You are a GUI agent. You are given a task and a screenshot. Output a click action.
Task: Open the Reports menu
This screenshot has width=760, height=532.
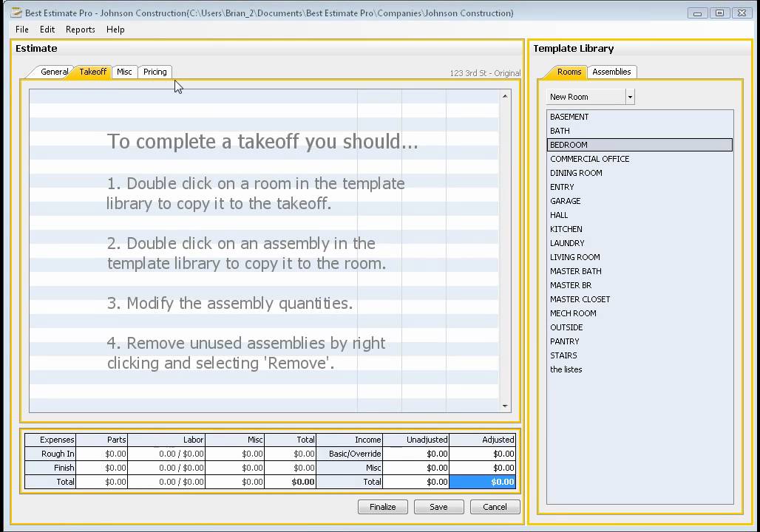pos(80,30)
